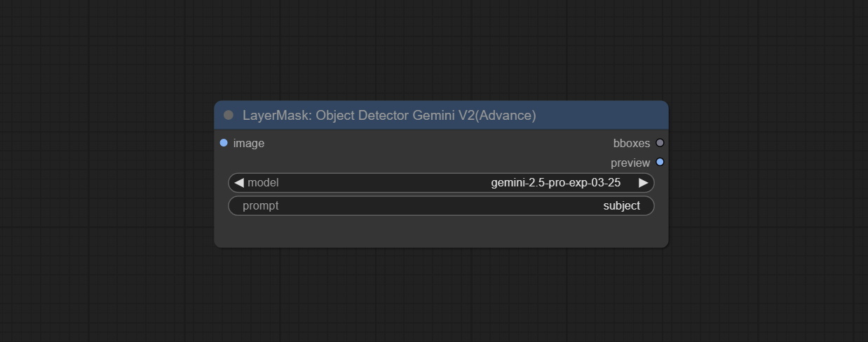Collapse node using gray title dot

(228, 115)
